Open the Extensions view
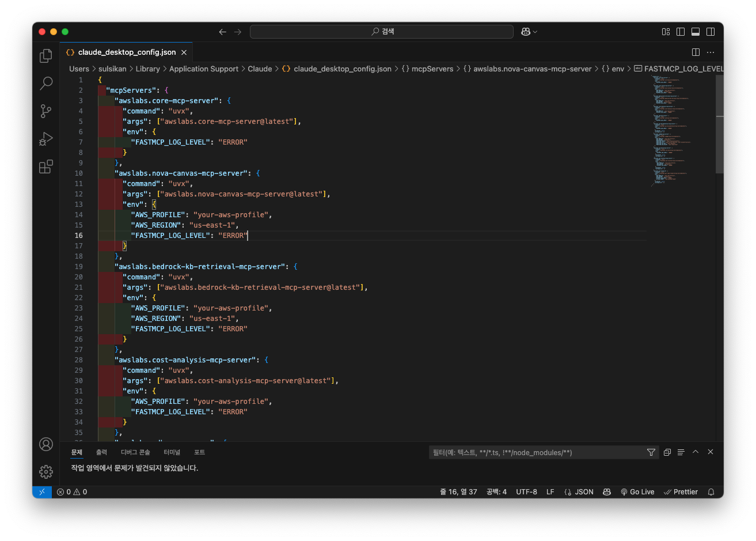The height and width of the screenshot is (541, 756). coord(46,167)
